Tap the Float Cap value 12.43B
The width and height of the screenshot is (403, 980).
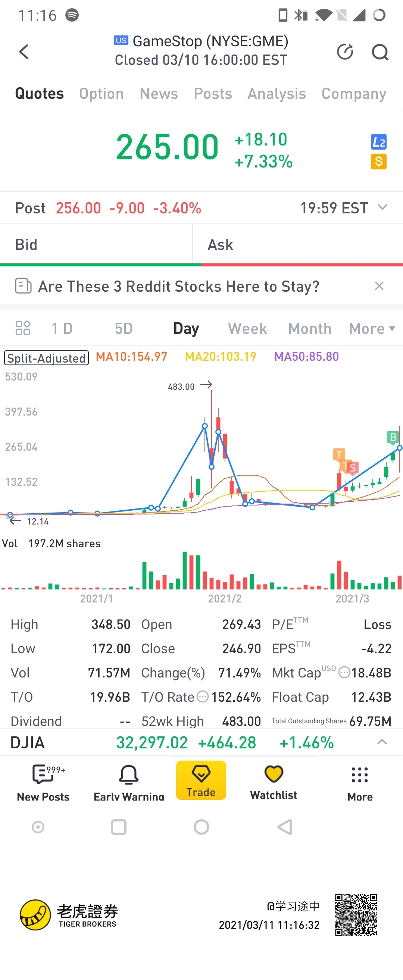[x=371, y=696]
